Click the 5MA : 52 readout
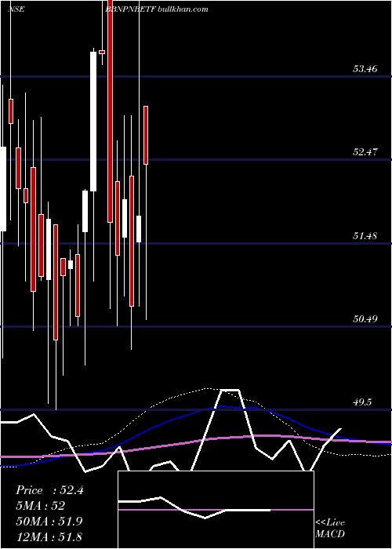Screen dimensions: 392x549 click(41, 506)
